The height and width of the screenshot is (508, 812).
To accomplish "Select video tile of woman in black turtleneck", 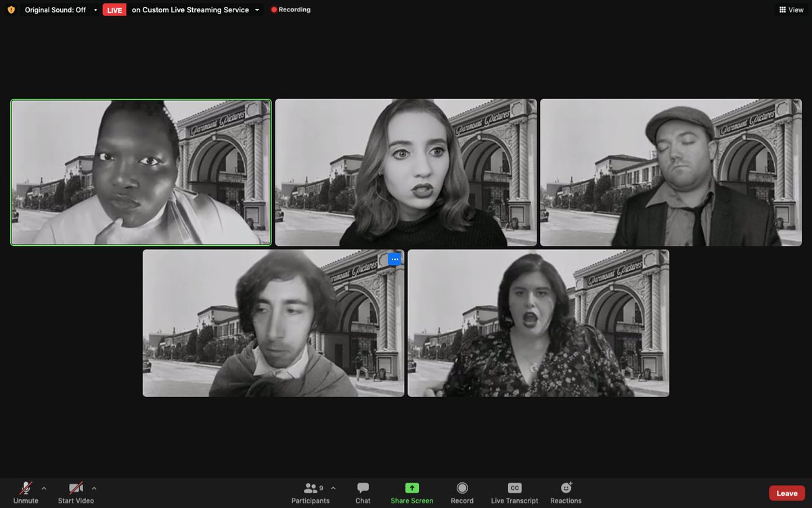I will click(x=406, y=172).
